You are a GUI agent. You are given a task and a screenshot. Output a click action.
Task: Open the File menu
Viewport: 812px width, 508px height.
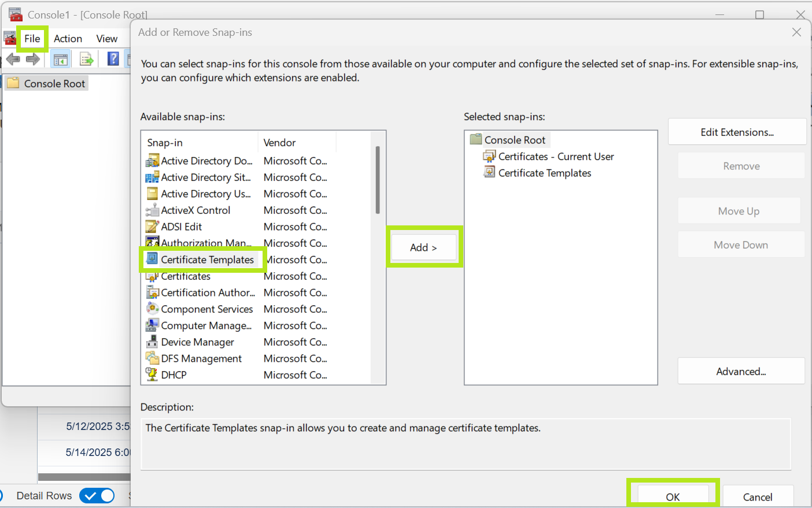coord(32,39)
